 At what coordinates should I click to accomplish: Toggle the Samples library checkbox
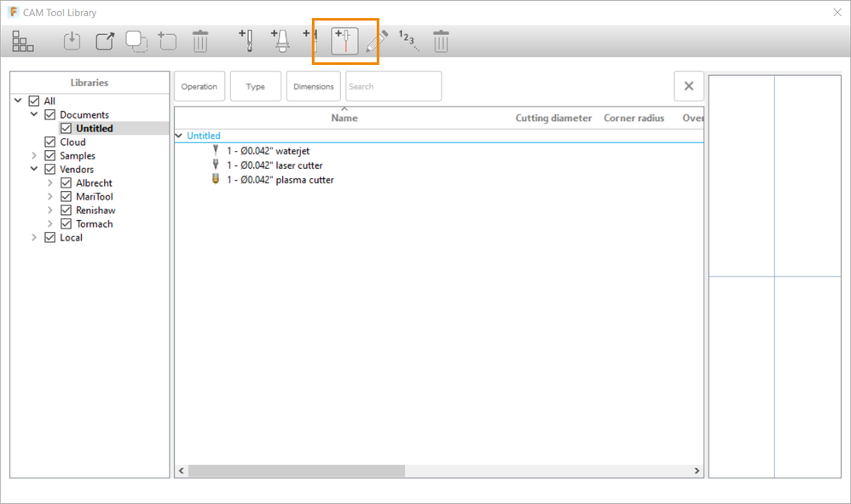[x=50, y=156]
